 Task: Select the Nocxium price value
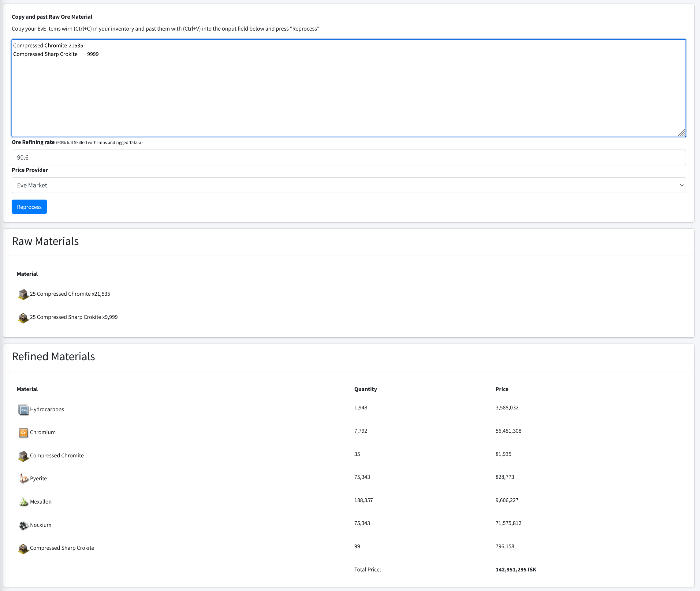tap(508, 523)
